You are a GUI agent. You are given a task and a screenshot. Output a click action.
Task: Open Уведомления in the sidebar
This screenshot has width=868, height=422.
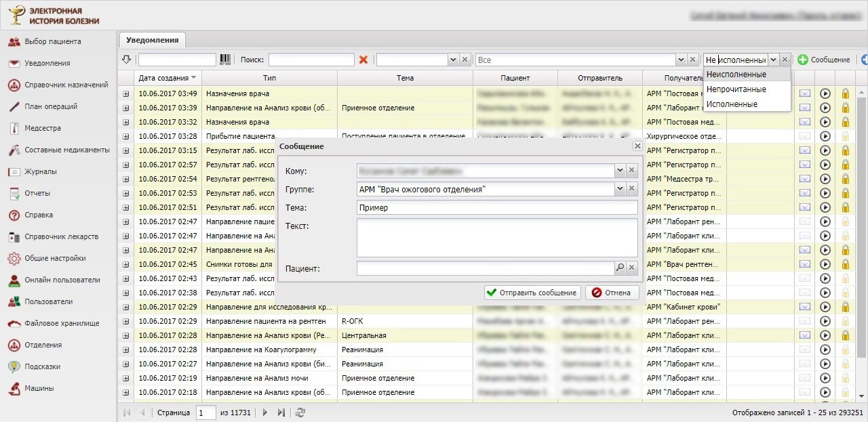coord(47,63)
